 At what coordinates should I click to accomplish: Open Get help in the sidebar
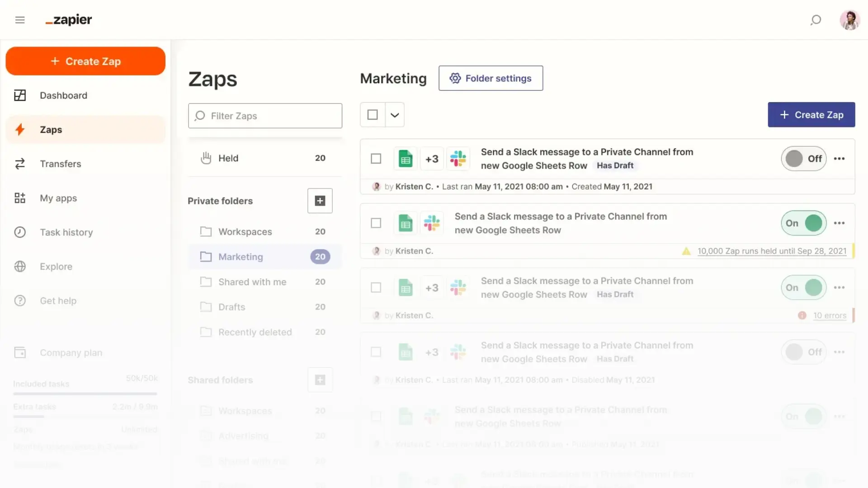point(85,300)
